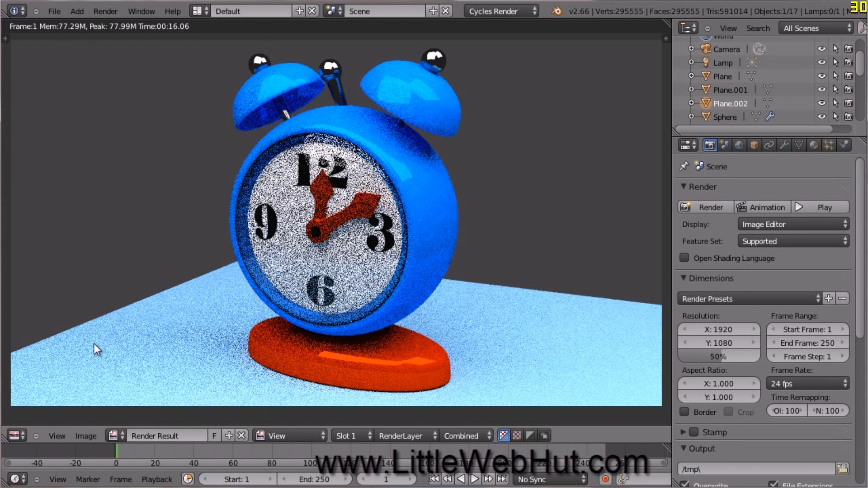Click the Cycles Render engine dropdown
Image resolution: width=868 pixels, height=488 pixels.
pos(502,11)
